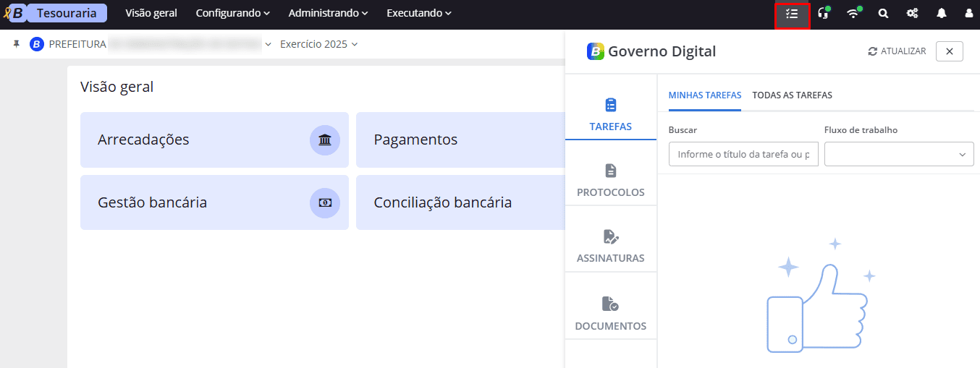Image resolution: width=980 pixels, height=368 pixels.
Task: Toggle the task list icon in top bar
Action: point(792,14)
